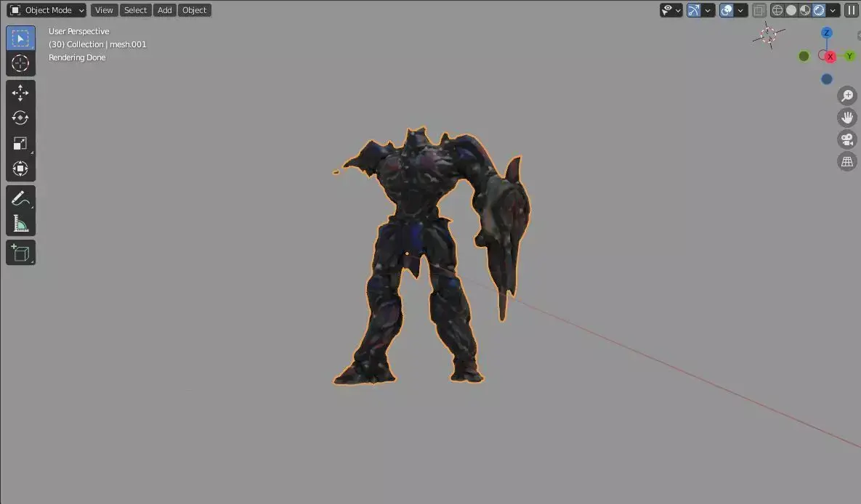This screenshot has height=504, width=861.
Task: Select the Select Box tool
Action: [20, 38]
